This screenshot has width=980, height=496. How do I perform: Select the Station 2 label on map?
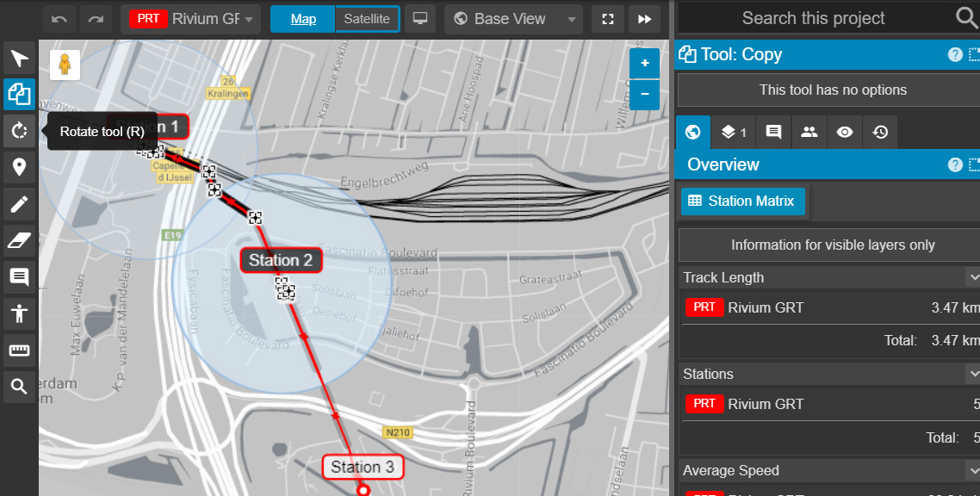(281, 260)
